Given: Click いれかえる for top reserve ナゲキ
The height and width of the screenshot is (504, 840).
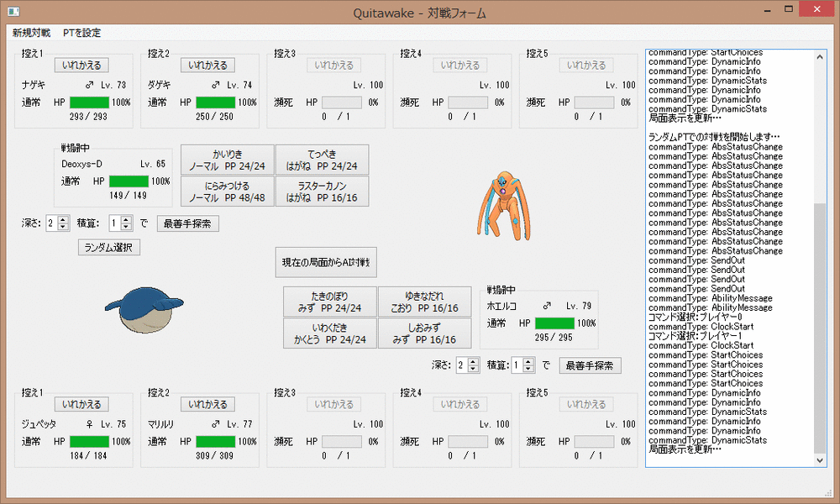Looking at the screenshot, I should tap(81, 66).
